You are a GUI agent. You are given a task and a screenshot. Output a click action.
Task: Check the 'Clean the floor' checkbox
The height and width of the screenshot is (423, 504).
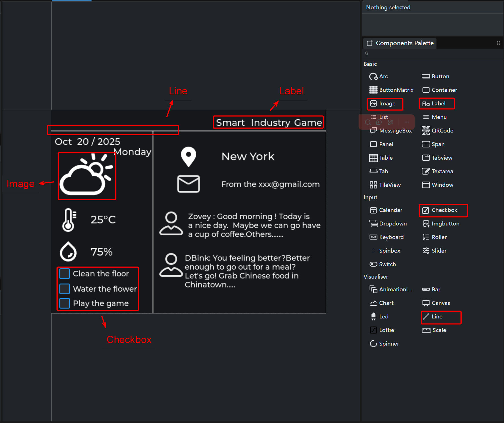point(65,274)
